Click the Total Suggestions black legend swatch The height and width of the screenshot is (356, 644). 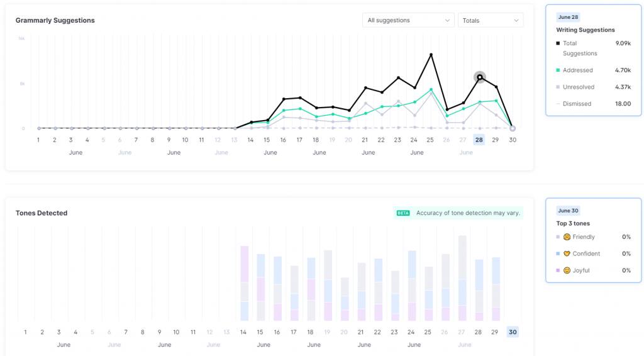[558, 43]
